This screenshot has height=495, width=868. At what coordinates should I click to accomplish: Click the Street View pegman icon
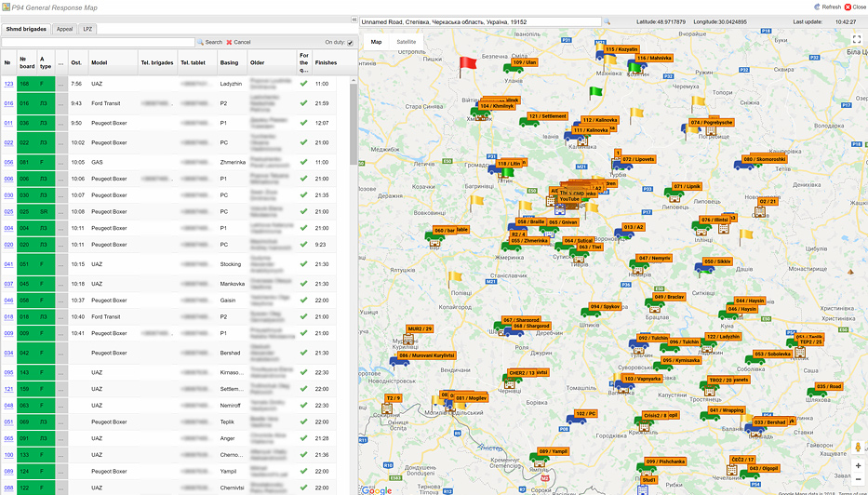pos(858,447)
